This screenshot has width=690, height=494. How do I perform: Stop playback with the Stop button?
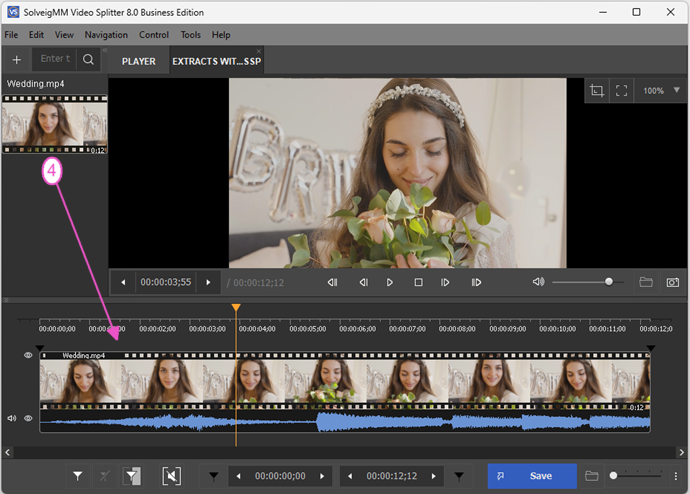[x=418, y=282]
